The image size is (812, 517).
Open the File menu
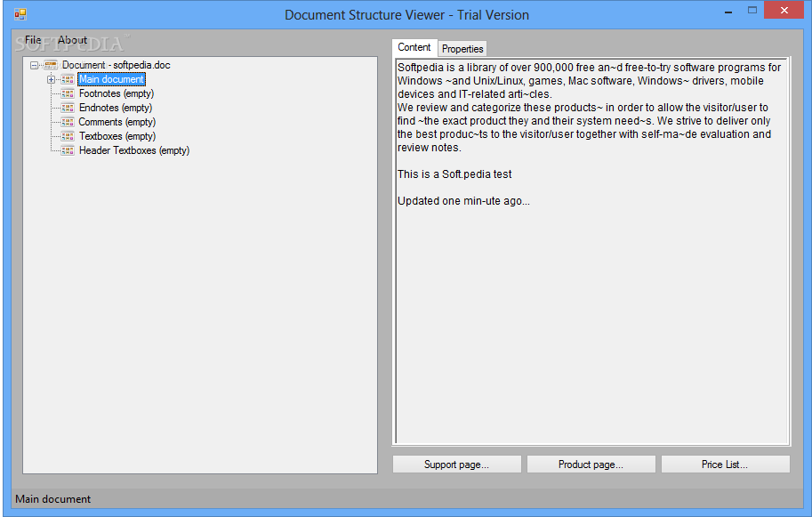coord(33,40)
